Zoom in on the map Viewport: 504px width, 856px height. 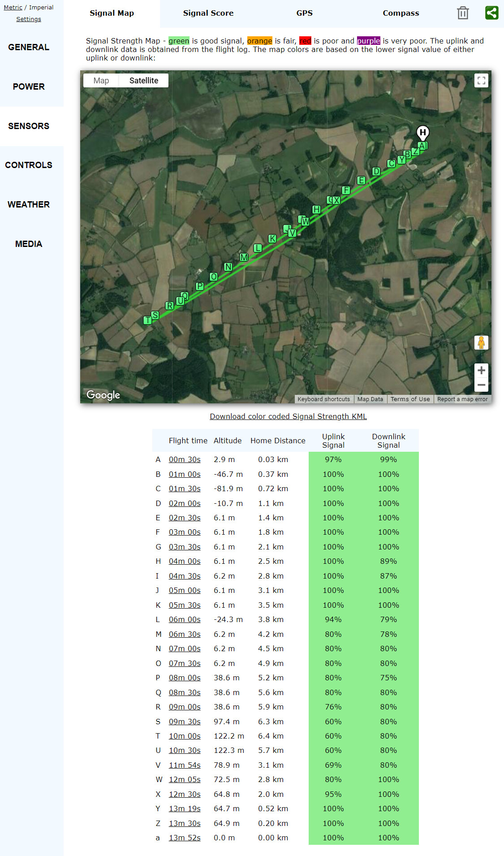click(x=481, y=370)
